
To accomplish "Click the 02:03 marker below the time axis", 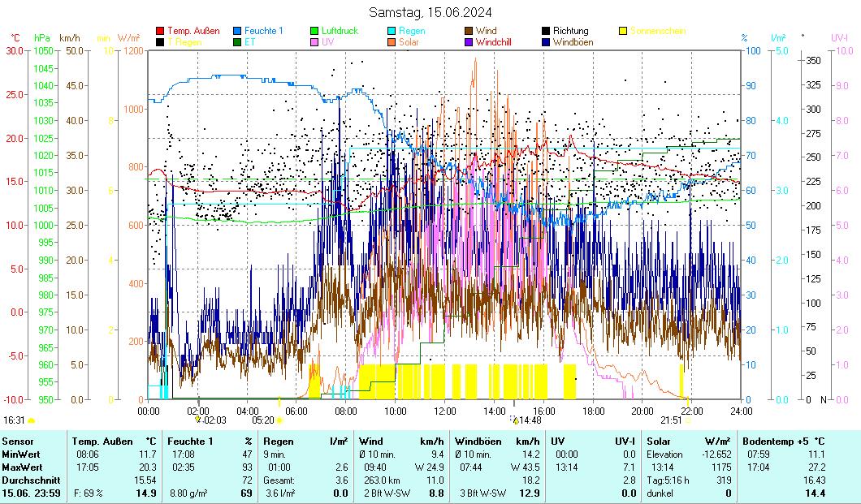I will coord(212,420).
